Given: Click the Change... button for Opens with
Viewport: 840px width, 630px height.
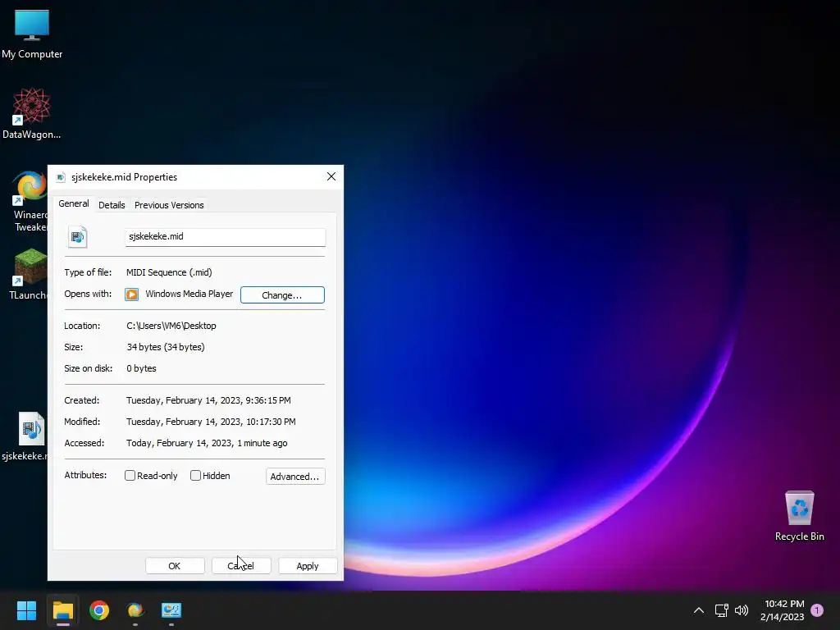Looking at the screenshot, I should (282, 295).
